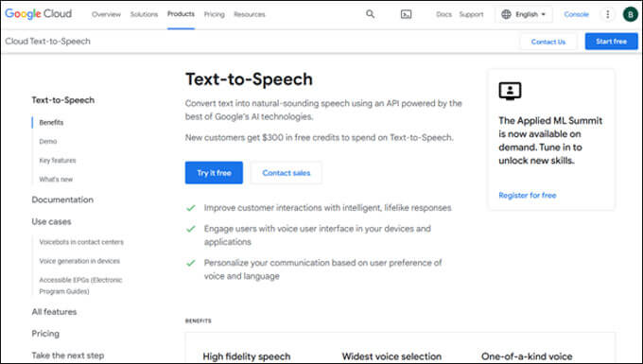This screenshot has height=364, width=643.
Task: Activate the Cloud Shell terminal icon
Action: pos(406,14)
